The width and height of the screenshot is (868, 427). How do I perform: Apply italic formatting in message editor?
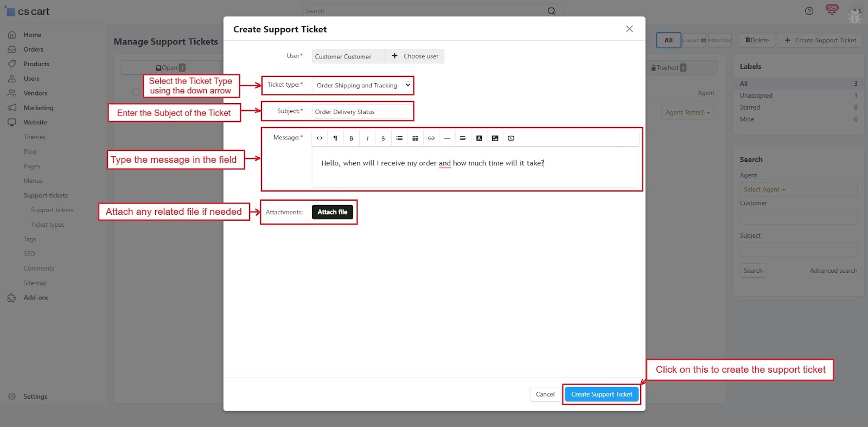pos(367,138)
